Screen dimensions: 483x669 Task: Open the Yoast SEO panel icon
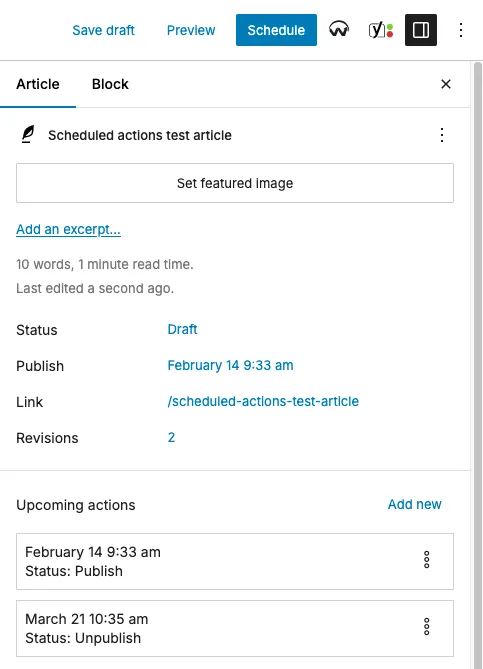381,30
